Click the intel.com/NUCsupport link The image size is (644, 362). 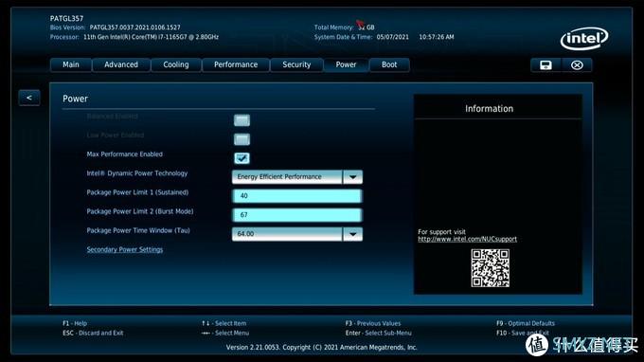(x=468, y=239)
